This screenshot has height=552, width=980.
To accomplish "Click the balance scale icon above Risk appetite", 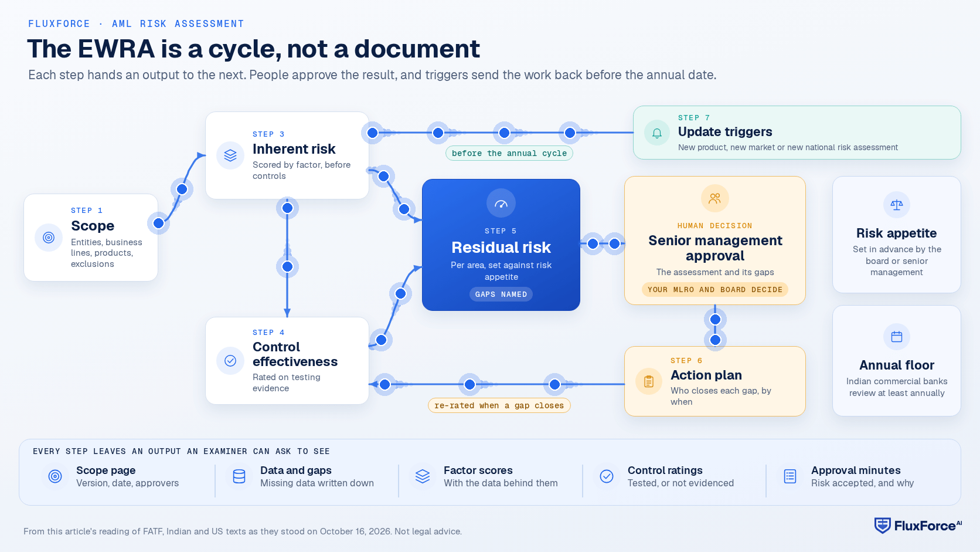I will (x=897, y=205).
